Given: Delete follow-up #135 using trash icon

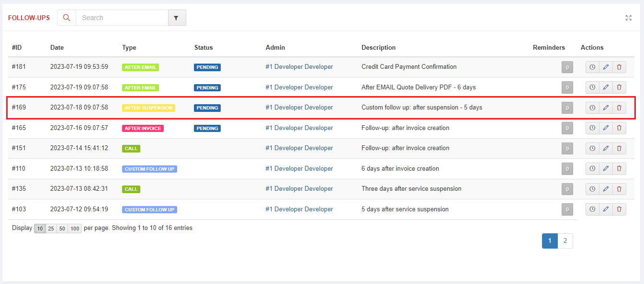Looking at the screenshot, I should coord(619,189).
